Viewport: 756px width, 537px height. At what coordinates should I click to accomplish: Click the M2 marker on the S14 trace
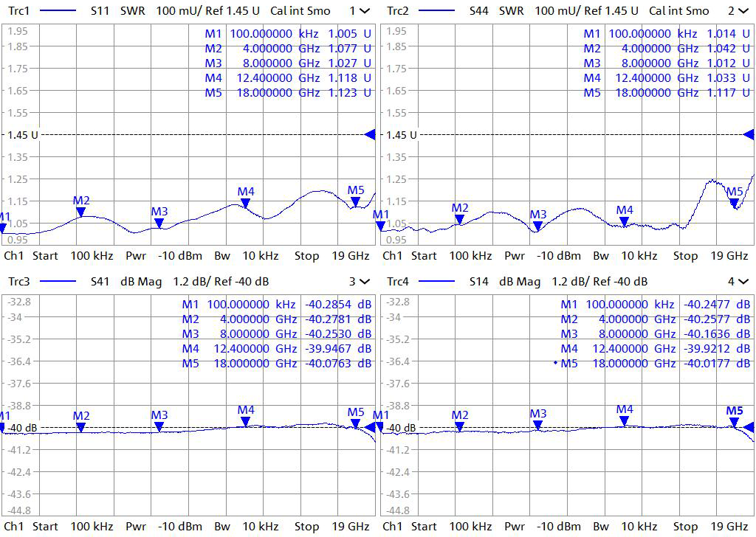pyautogui.click(x=460, y=426)
